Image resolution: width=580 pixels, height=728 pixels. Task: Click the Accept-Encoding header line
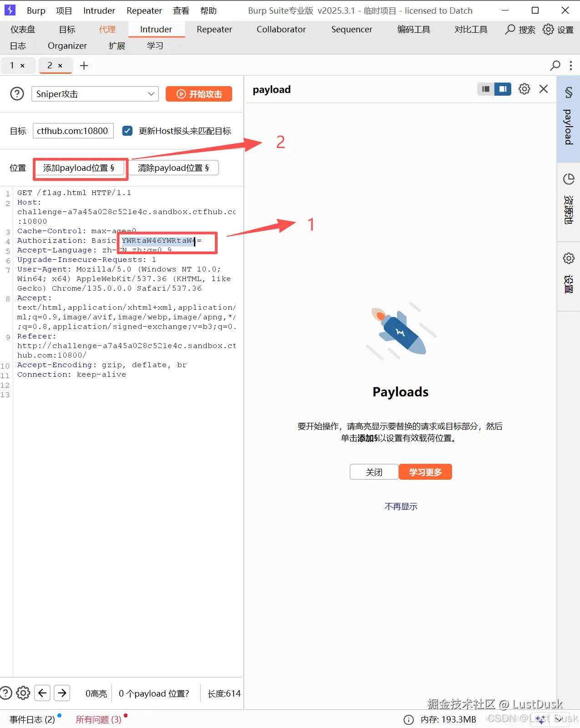tap(102, 365)
